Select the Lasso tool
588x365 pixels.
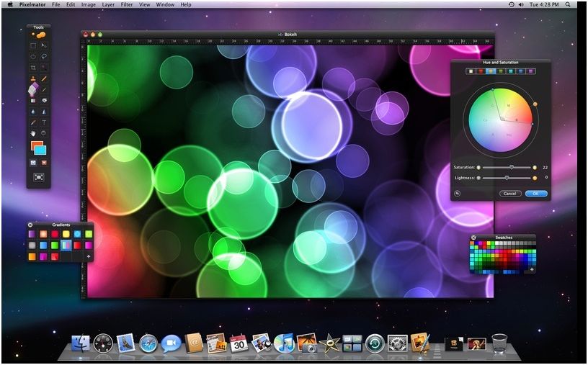tap(44, 56)
